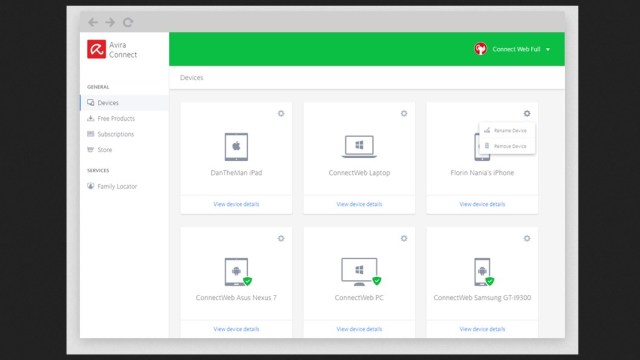The height and width of the screenshot is (360, 640).
Task: Click the DanTheMan iPad tablet icon
Action: click(x=236, y=147)
